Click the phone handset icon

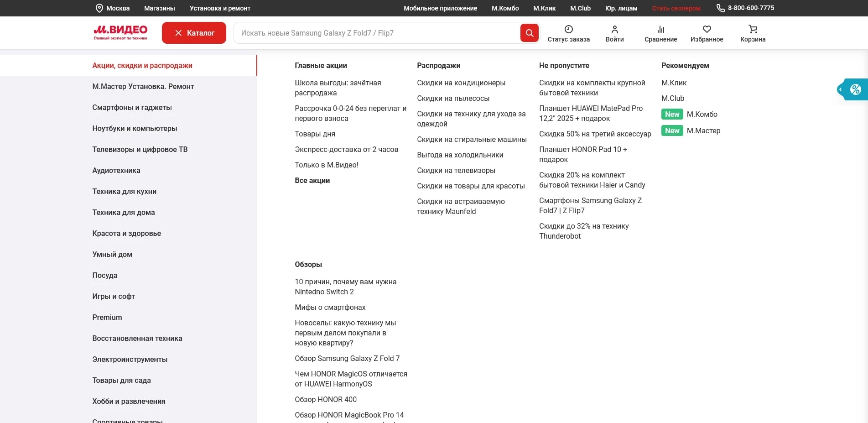tap(720, 8)
